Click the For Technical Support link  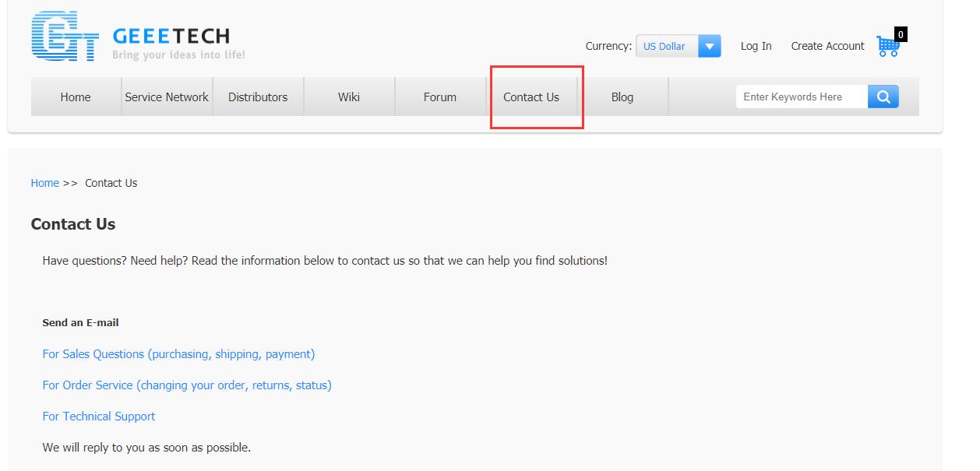99,417
